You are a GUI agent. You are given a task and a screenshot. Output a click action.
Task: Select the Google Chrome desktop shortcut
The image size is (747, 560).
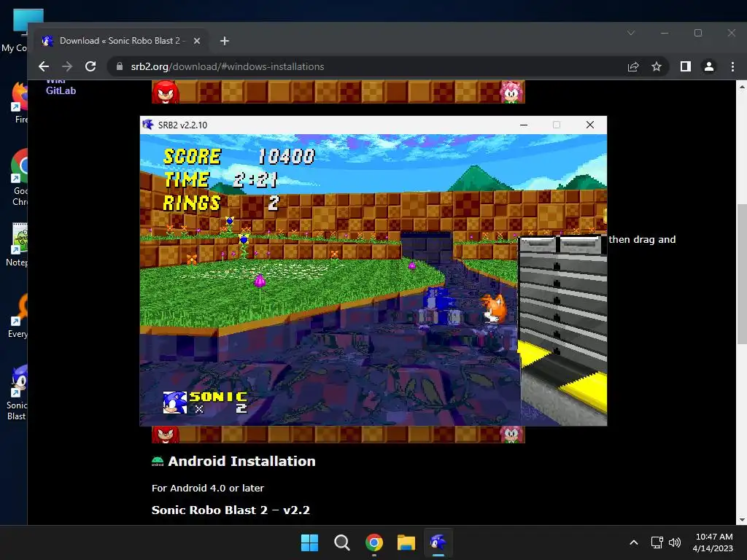(x=20, y=177)
